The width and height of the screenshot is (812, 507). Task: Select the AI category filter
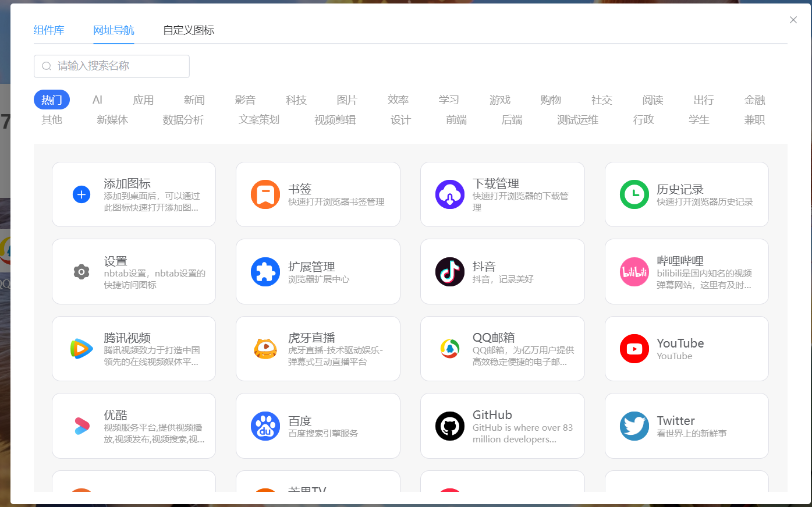tap(97, 100)
